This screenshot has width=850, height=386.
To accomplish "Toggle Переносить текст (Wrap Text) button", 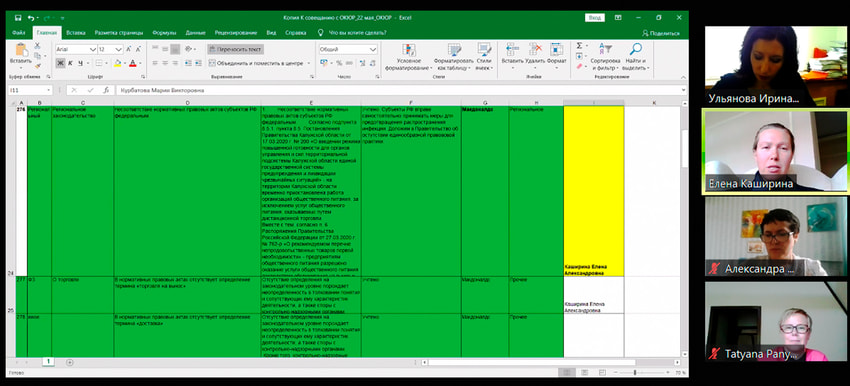I will click(235, 49).
